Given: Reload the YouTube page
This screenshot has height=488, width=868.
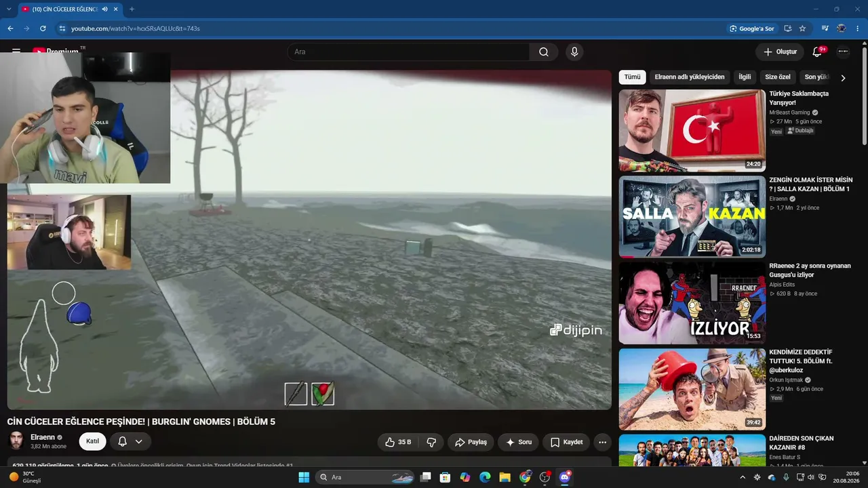Looking at the screenshot, I should pos(43,28).
